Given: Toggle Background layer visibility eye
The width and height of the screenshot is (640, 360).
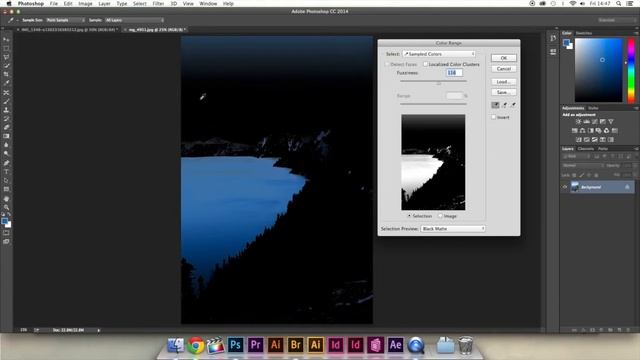Looking at the screenshot, I should coord(565,187).
